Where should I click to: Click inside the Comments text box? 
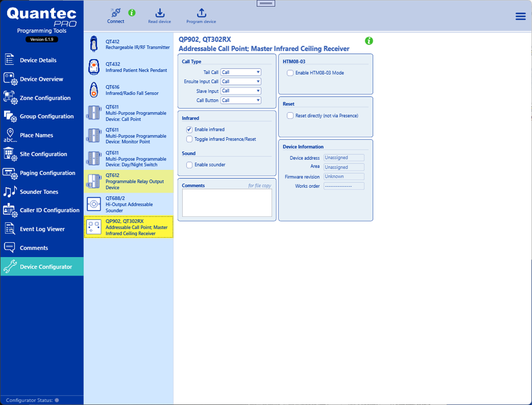click(227, 203)
